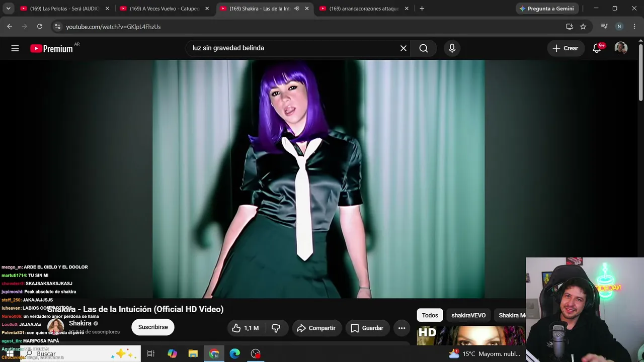644x362 pixels.
Task: Switch to Chrome on the taskbar
Action: [214, 354]
